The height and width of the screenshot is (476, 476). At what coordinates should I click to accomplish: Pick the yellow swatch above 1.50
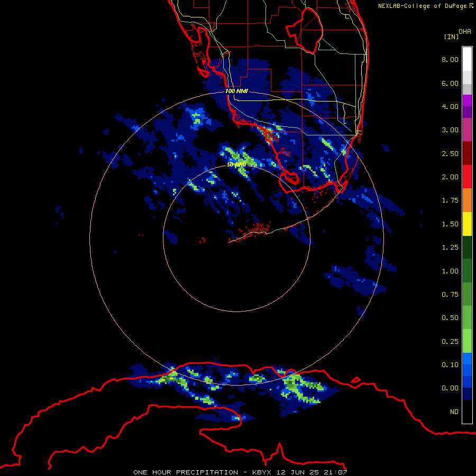click(467, 224)
